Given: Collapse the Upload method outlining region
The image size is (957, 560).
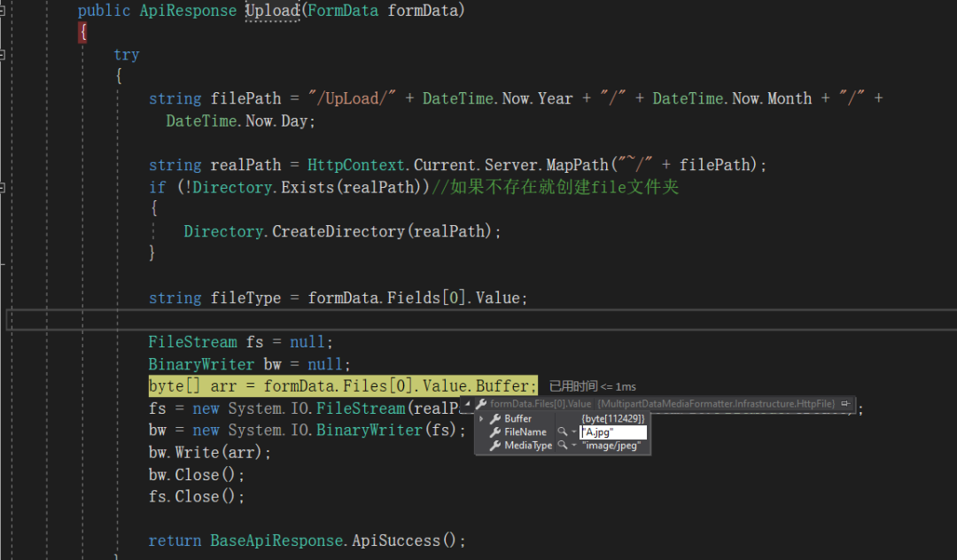Looking at the screenshot, I should (x=3, y=10).
